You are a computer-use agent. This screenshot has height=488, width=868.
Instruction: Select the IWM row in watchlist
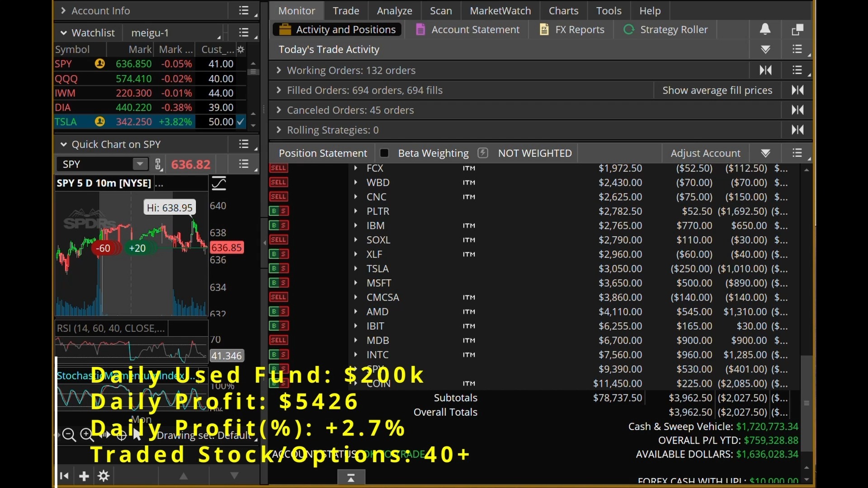(151, 93)
